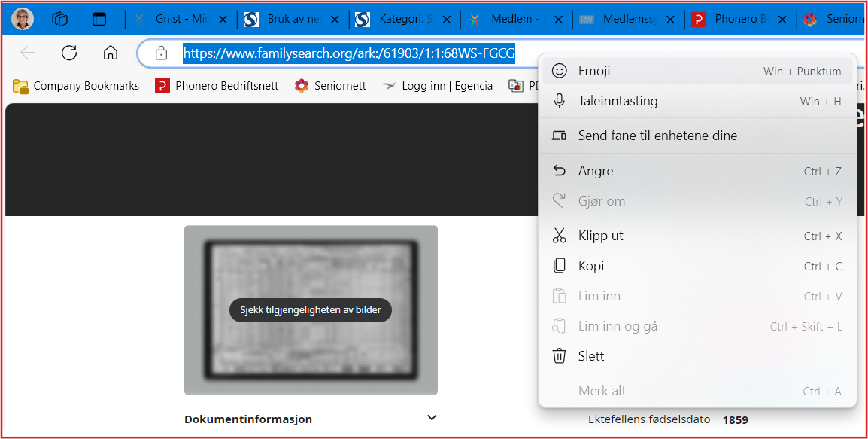Screen dimensions: 868x439
Task: Choose Taleinntasting in the context menu
Action: click(618, 101)
